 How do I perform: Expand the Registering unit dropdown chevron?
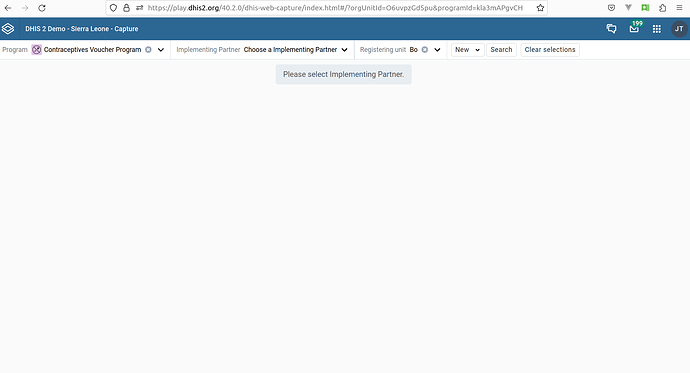pyautogui.click(x=437, y=50)
